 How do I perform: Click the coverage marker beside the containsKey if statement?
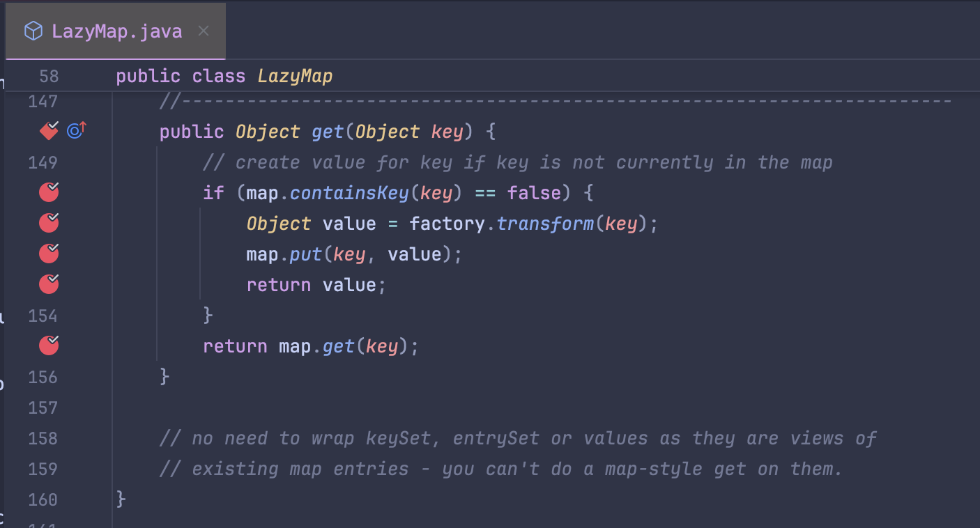pyautogui.click(x=48, y=192)
